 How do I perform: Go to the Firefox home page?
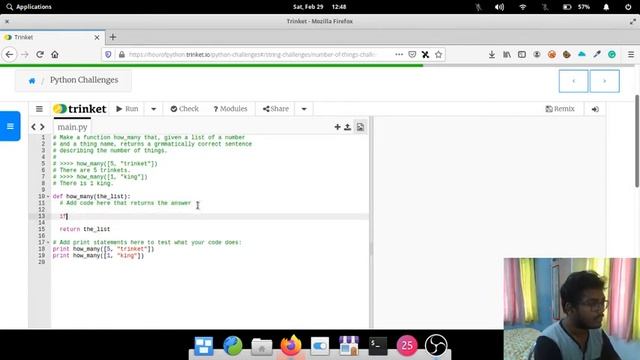tap(55, 54)
